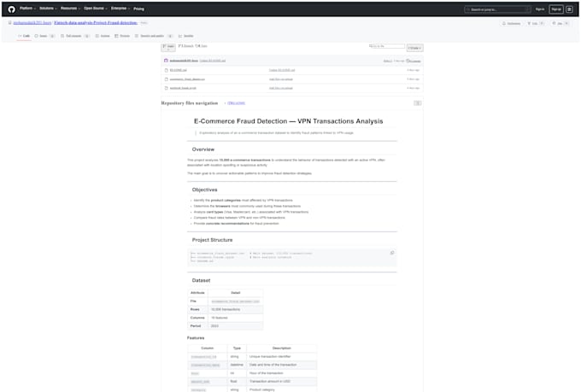The height and width of the screenshot is (392, 581).
Task: Focus the Search or jump to field
Action: [x=497, y=9]
